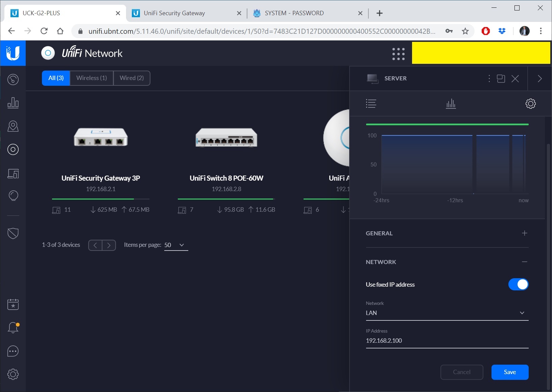This screenshot has width=552, height=392.
Task: Open the red shield extension icon
Action: click(486, 31)
